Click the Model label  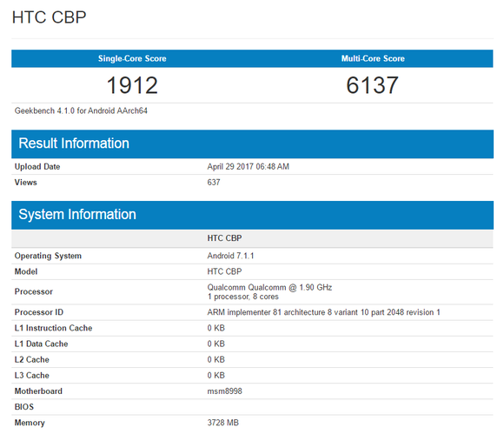click(x=26, y=271)
